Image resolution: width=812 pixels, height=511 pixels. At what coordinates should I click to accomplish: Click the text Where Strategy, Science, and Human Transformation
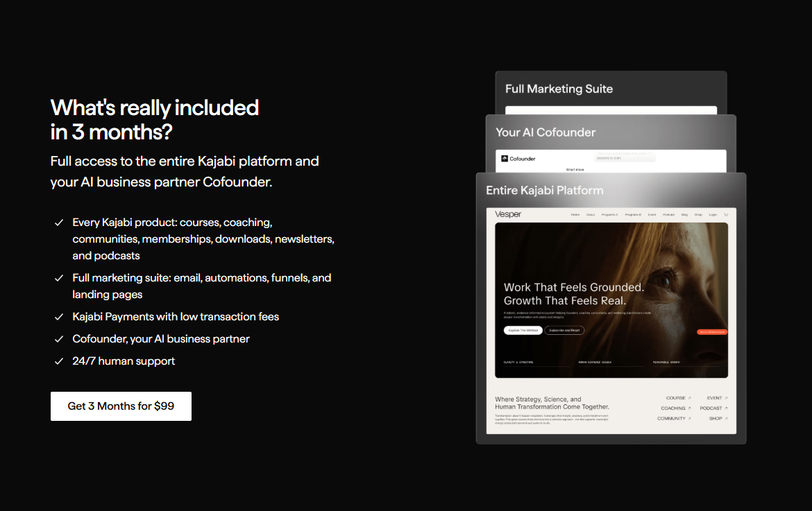click(552, 403)
